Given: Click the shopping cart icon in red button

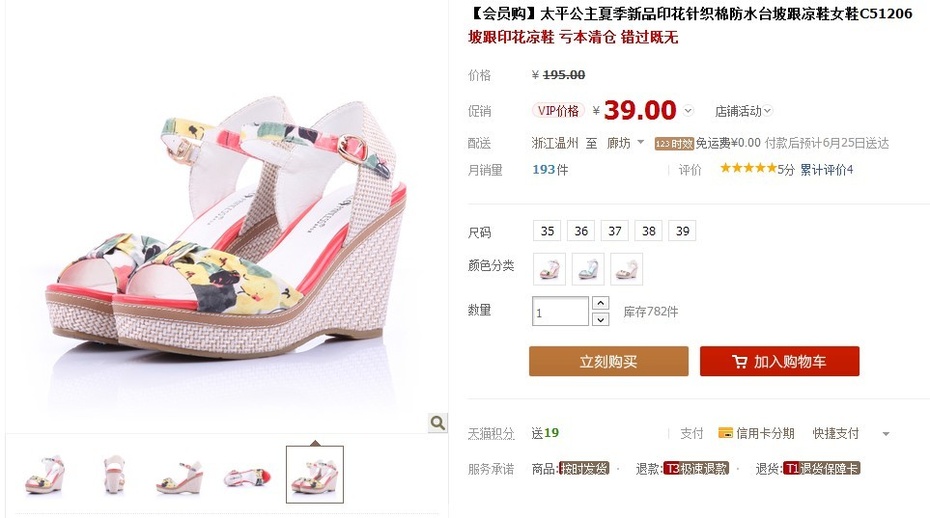Looking at the screenshot, I should [x=740, y=361].
